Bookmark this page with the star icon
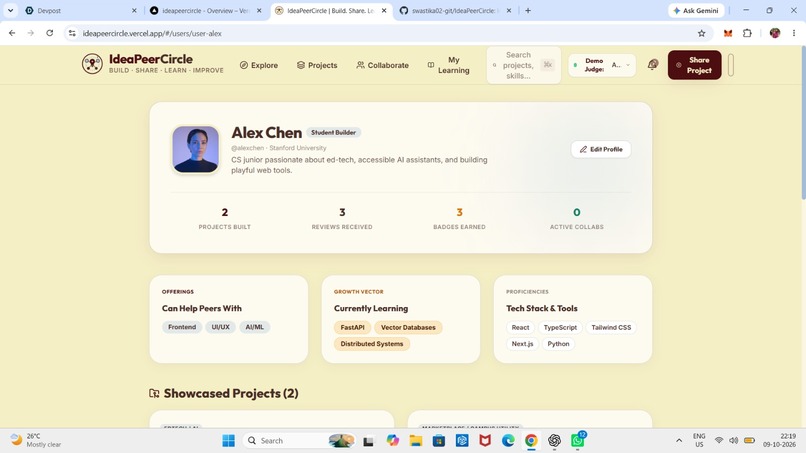Screen dimensions: 806x453 tap(702, 33)
